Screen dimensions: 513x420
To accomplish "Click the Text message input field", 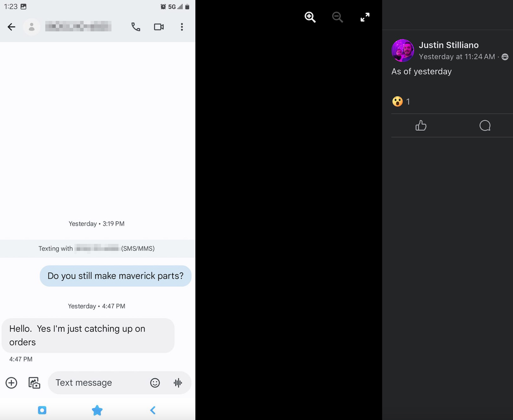I will 98,383.
